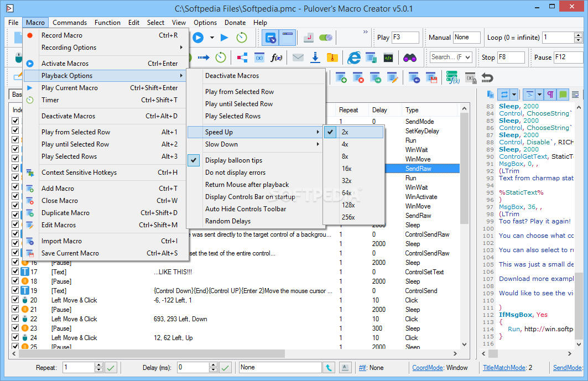Click the Internet Explorer icon

point(353,58)
